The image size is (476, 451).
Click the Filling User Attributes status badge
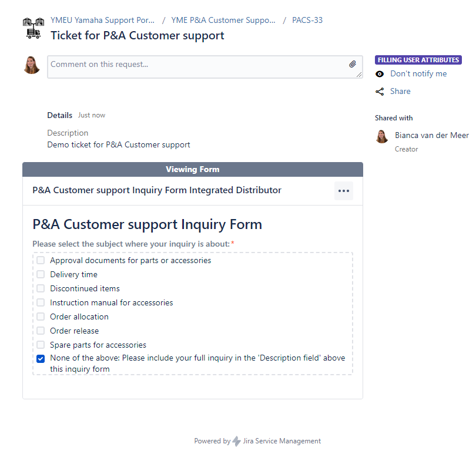418,60
